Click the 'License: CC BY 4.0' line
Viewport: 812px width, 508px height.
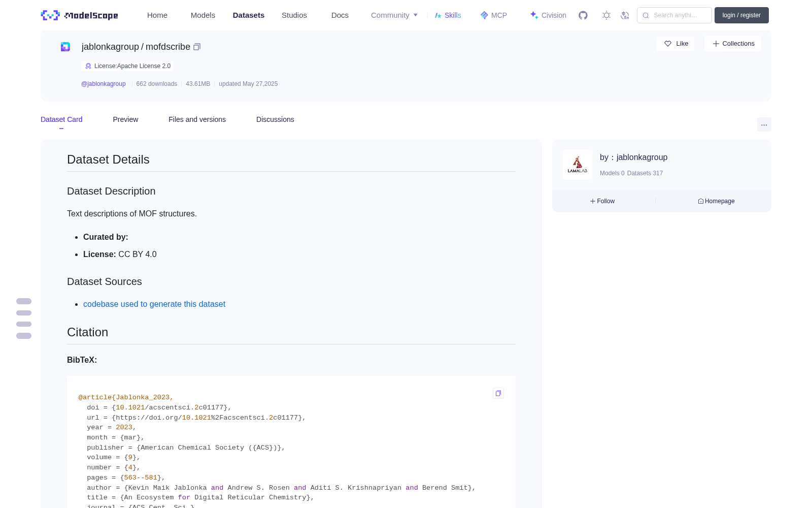tap(120, 254)
